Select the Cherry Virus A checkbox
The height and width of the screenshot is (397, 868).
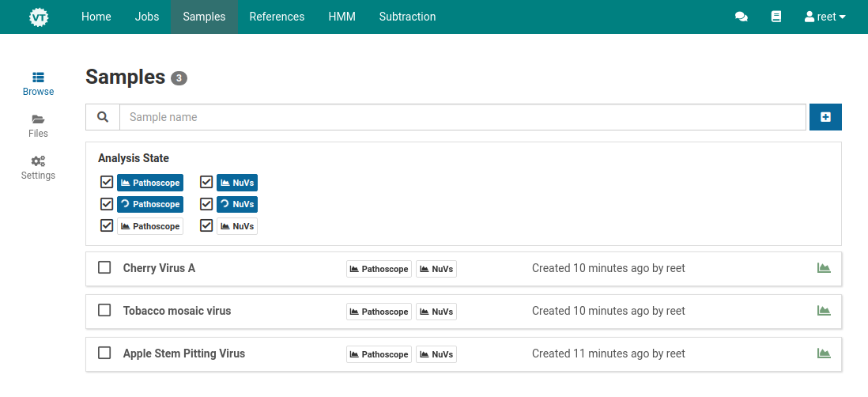tap(104, 268)
